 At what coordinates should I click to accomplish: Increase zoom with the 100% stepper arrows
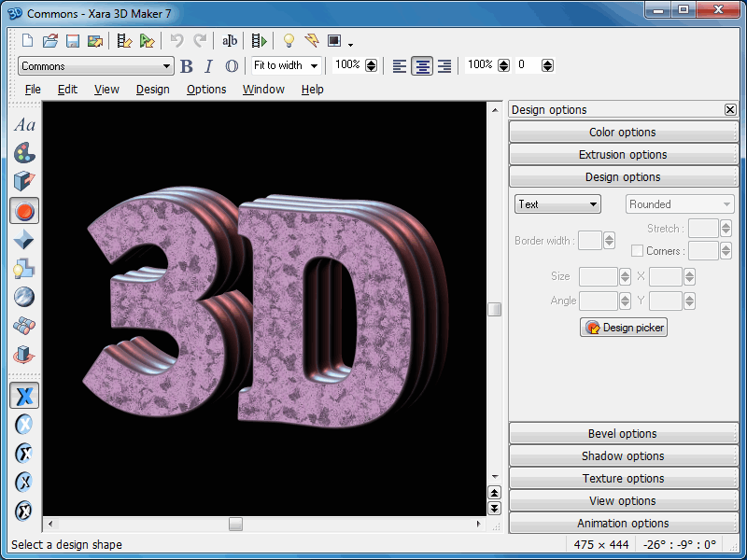[x=371, y=62]
